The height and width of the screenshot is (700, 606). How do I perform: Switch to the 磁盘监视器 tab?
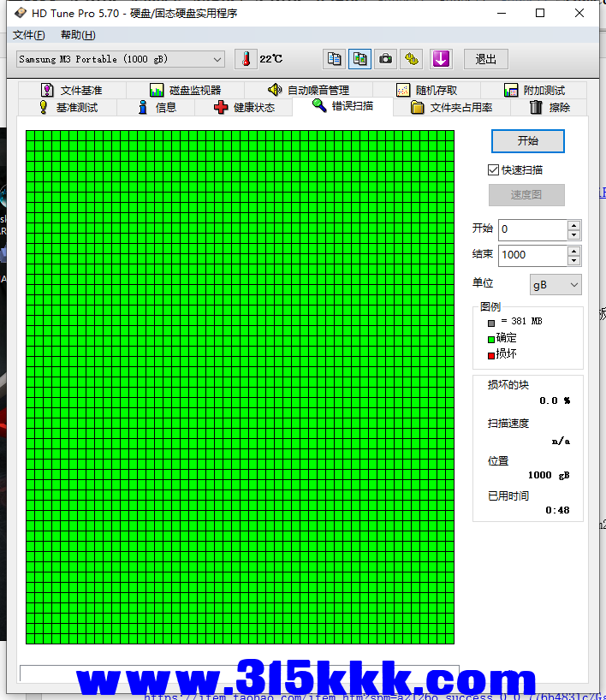click(186, 90)
